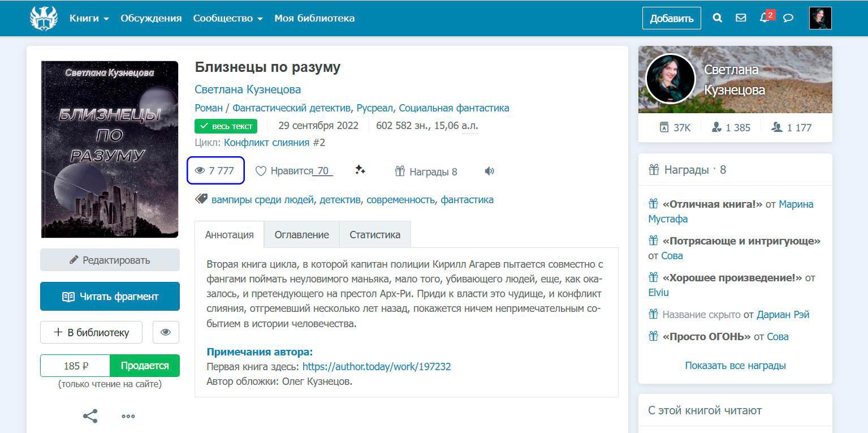Add book with В библиотеку button
This screenshot has height=433, width=868.
[91, 332]
